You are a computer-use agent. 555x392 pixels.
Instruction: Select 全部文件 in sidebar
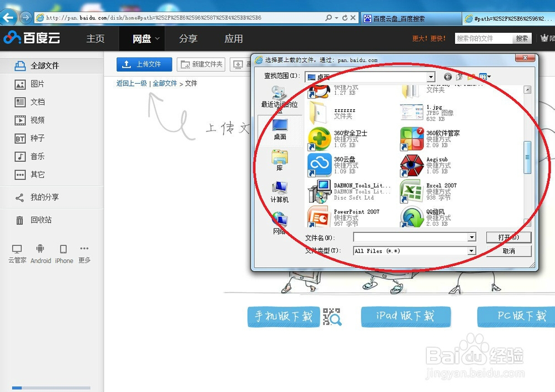point(52,66)
